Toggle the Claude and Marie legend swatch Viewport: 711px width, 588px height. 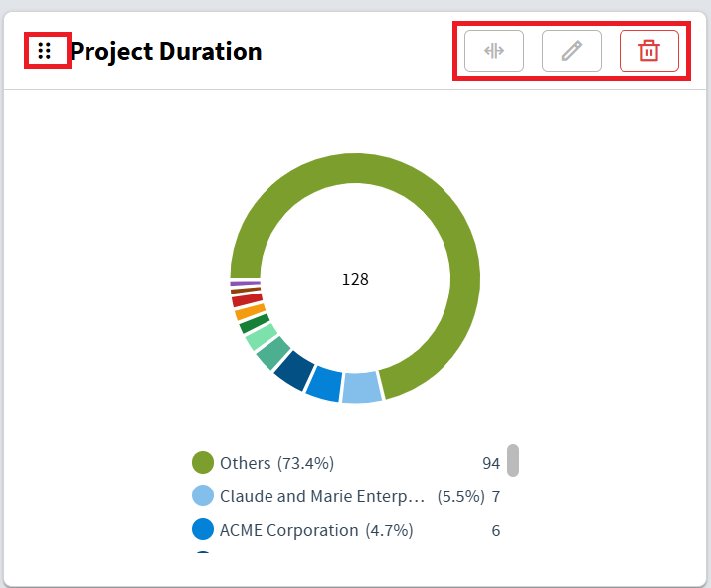tap(203, 496)
